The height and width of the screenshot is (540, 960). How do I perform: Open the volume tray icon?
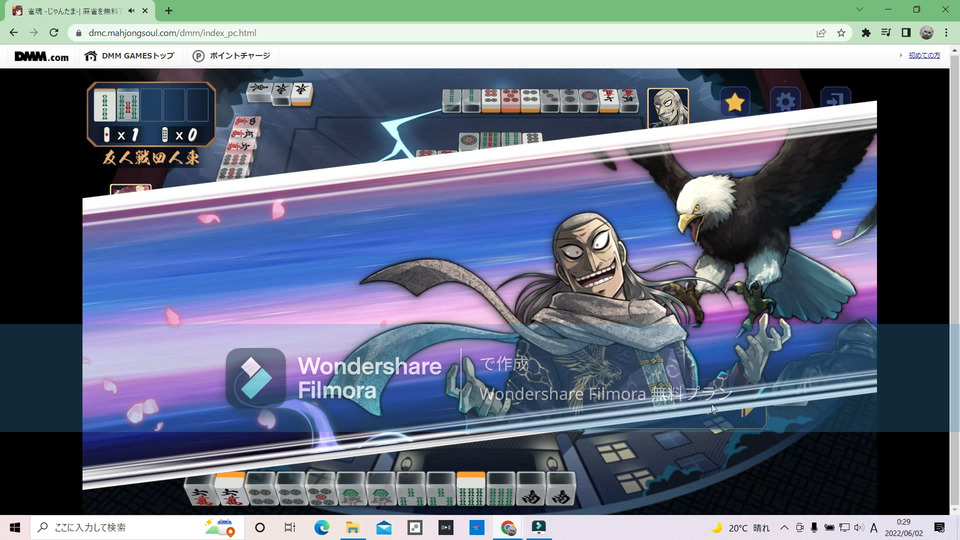tap(858, 527)
